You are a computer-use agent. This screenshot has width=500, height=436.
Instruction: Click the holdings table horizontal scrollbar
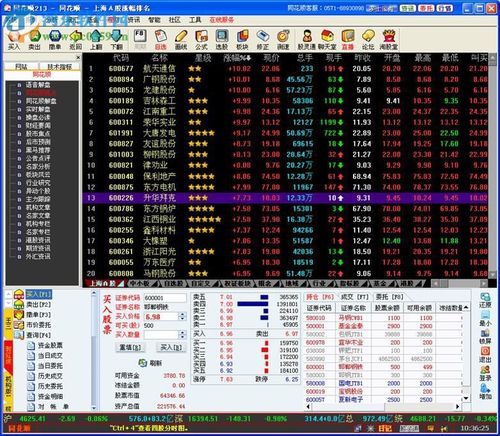(x=383, y=406)
